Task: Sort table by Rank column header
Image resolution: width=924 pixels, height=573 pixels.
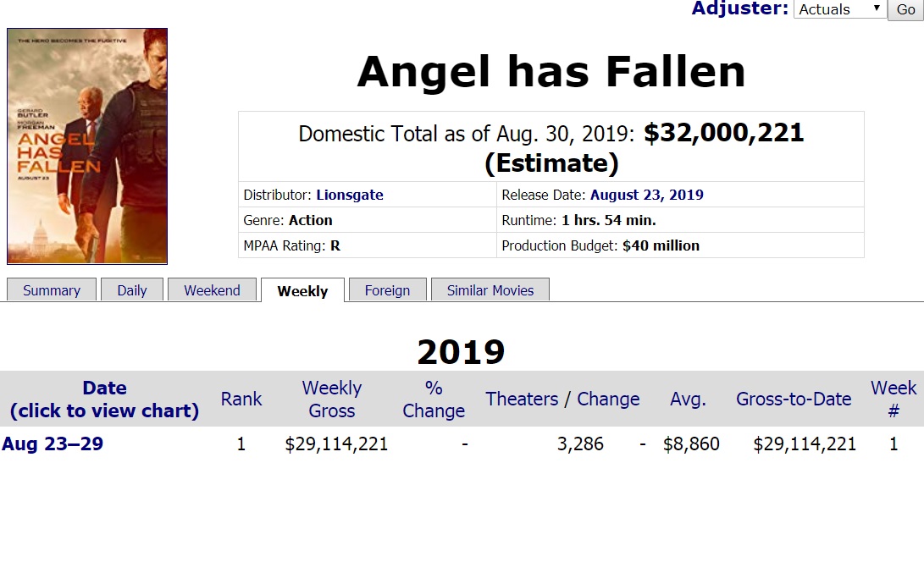Action: [x=241, y=399]
